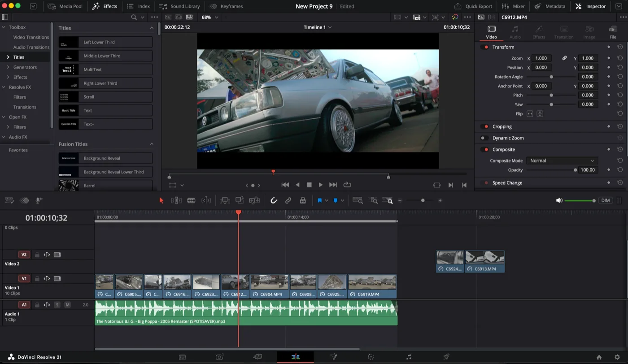
Task: Open the Composite Mode dropdown
Action: coord(562,160)
